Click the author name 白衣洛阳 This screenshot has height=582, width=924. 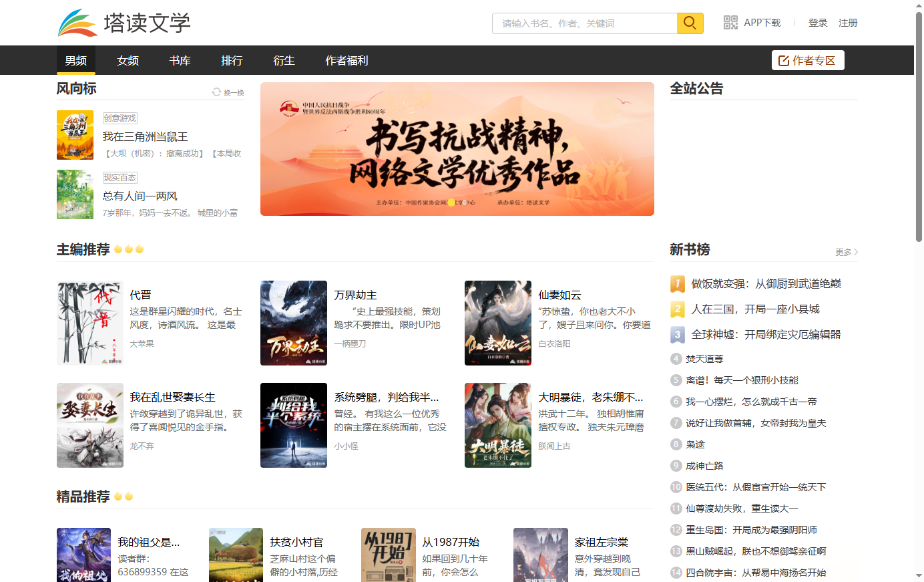tap(554, 343)
